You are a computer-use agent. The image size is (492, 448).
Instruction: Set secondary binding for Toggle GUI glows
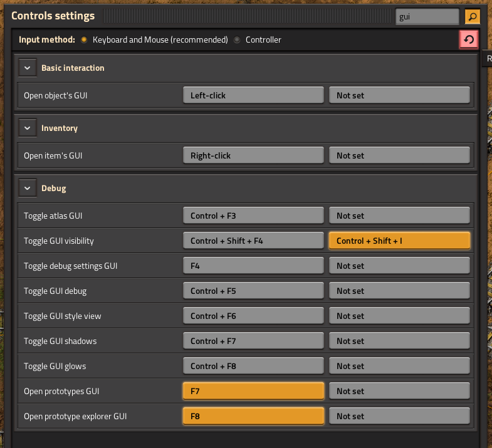(399, 366)
